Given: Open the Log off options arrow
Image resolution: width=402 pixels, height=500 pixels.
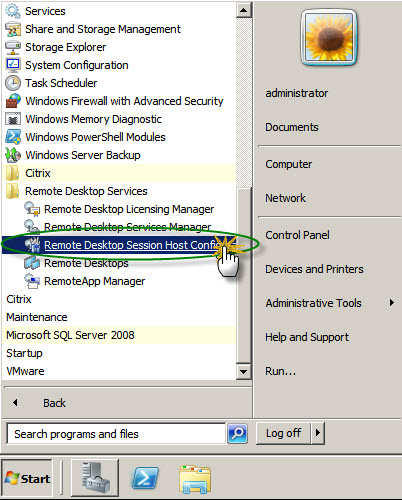Looking at the screenshot, I should coord(318,433).
